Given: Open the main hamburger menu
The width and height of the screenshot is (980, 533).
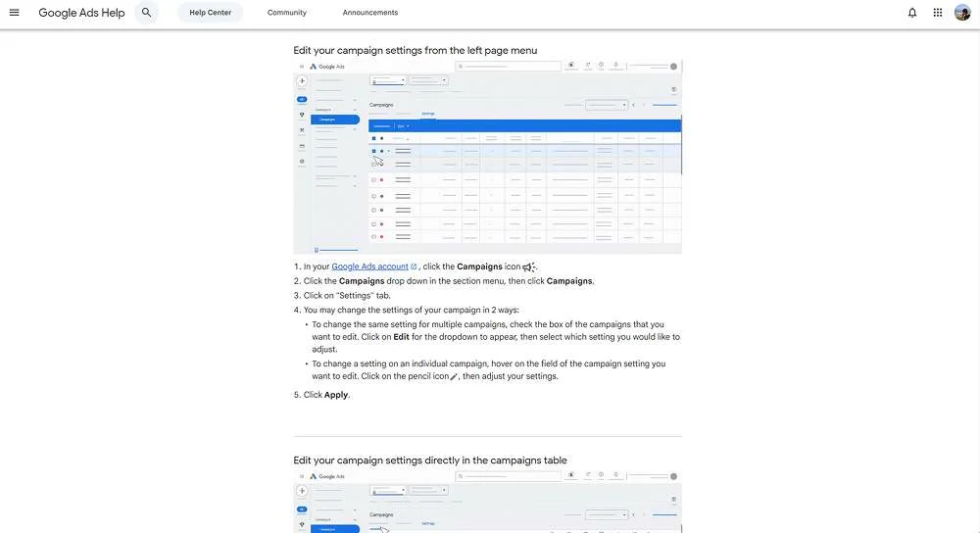Looking at the screenshot, I should click(15, 13).
